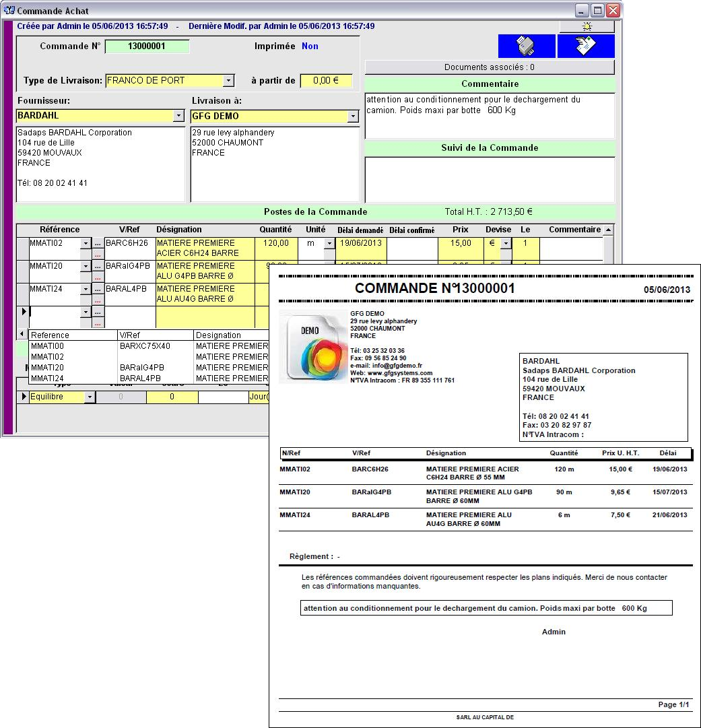Click the COMMANDE N°13000001 heading in the printout

435,288
